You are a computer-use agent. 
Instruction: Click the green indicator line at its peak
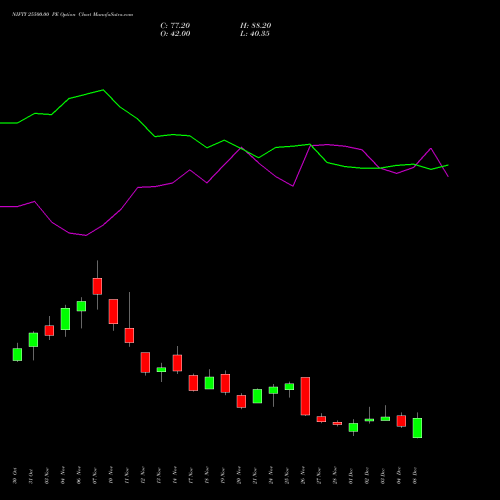coord(103,90)
